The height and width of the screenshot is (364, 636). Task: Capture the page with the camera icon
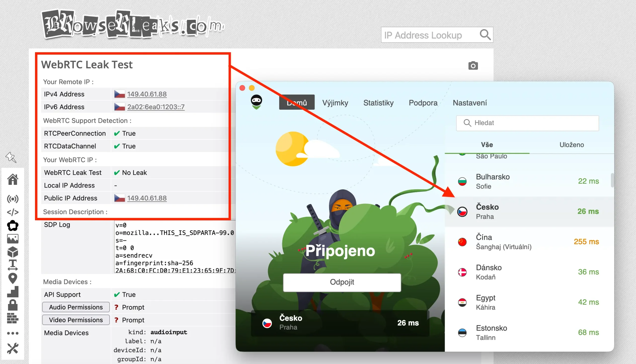point(473,66)
